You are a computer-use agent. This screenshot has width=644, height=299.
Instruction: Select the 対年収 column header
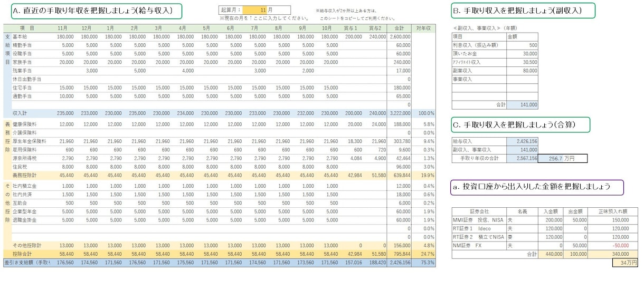pyautogui.click(x=423, y=28)
